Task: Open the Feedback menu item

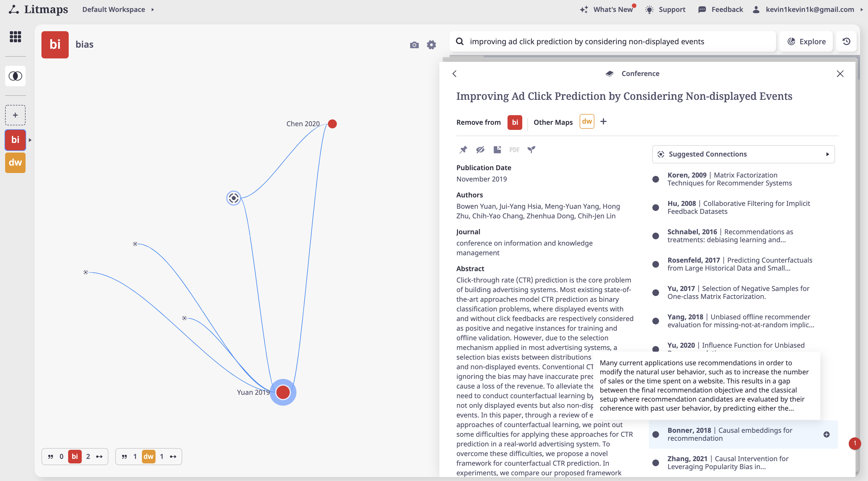Action: [x=720, y=9]
